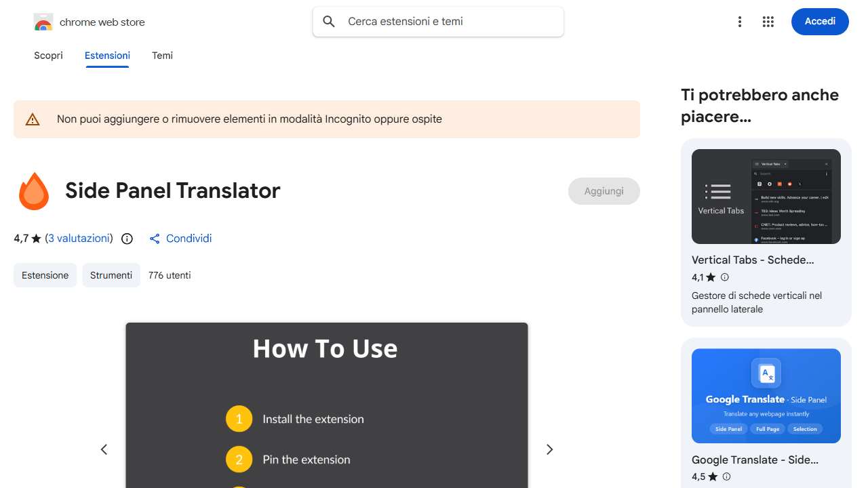Image resolution: width=868 pixels, height=488 pixels.
Task: Open the Google apps grid
Action: [768, 22]
